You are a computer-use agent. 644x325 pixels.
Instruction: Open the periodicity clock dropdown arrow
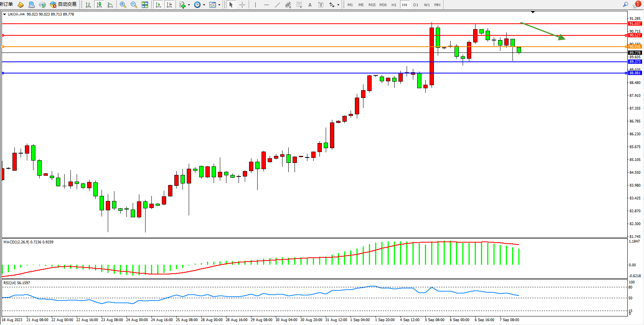204,5
